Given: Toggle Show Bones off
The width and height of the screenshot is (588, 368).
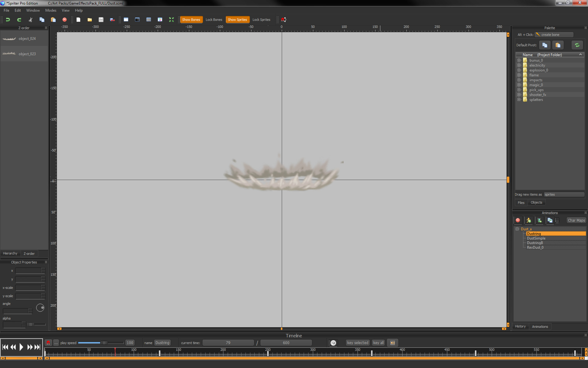Looking at the screenshot, I should pyautogui.click(x=191, y=19).
